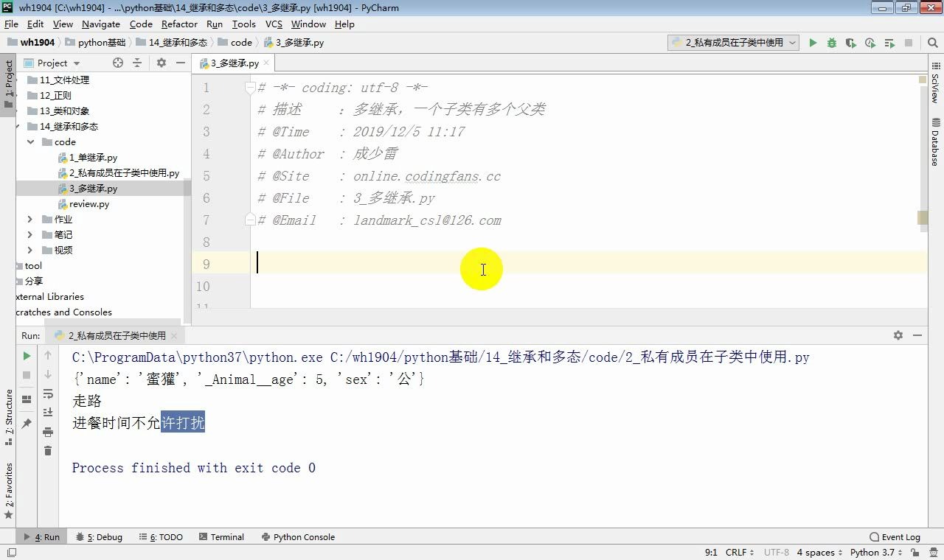
Task: Profile the current run configuration
Action: [x=869, y=43]
